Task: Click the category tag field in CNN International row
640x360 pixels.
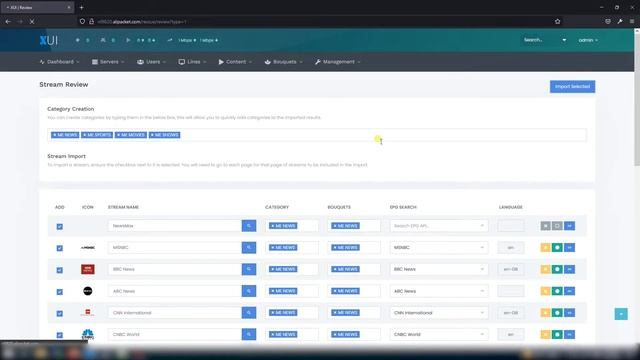Action: 292,313
